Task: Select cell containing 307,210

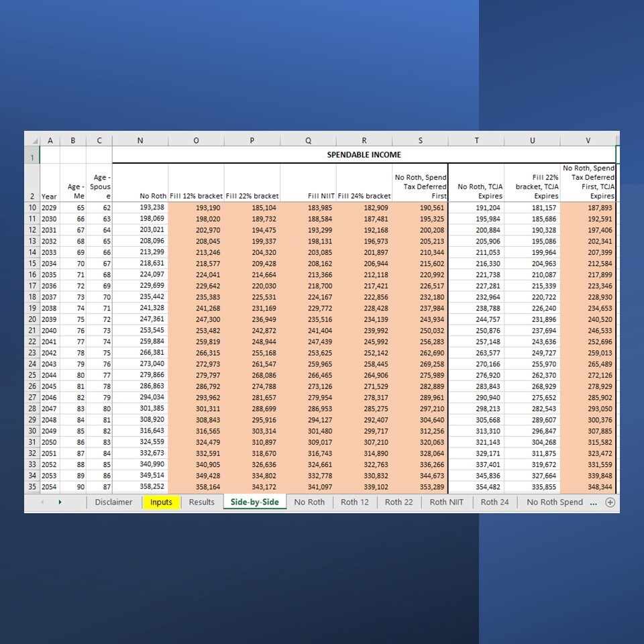Action: (x=364, y=442)
